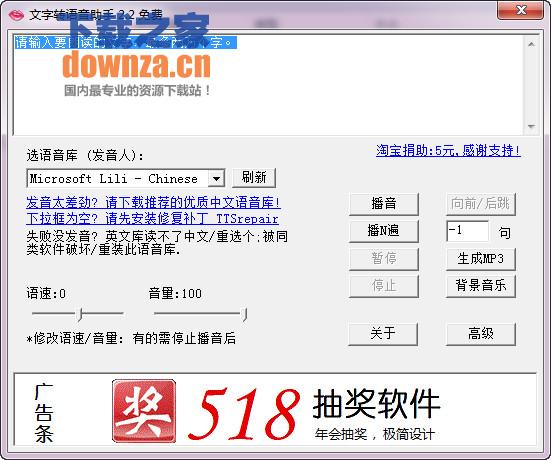Expand the Microsoft Lili voice dropdown
This screenshot has height=460, width=551.
point(216,179)
